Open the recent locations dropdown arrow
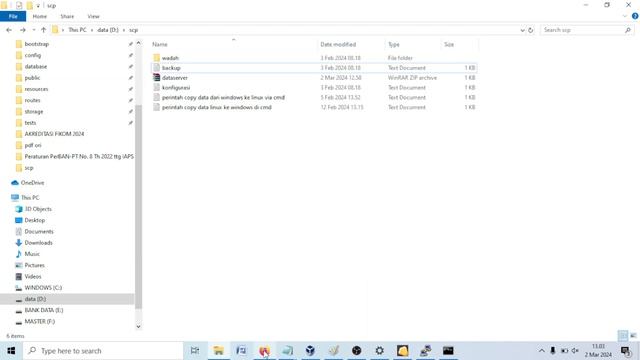The image size is (640, 360). 34,30
